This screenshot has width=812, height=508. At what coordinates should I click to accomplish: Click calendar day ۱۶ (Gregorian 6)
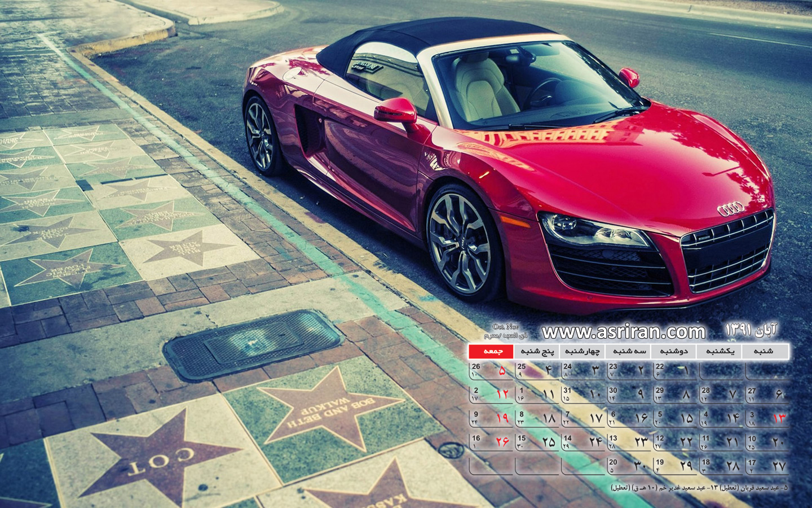point(630,418)
